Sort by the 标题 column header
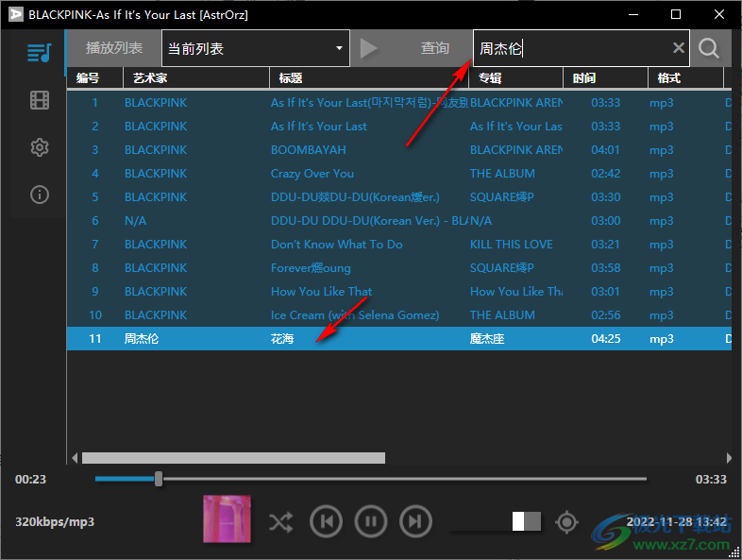This screenshot has width=742, height=560. click(368, 77)
